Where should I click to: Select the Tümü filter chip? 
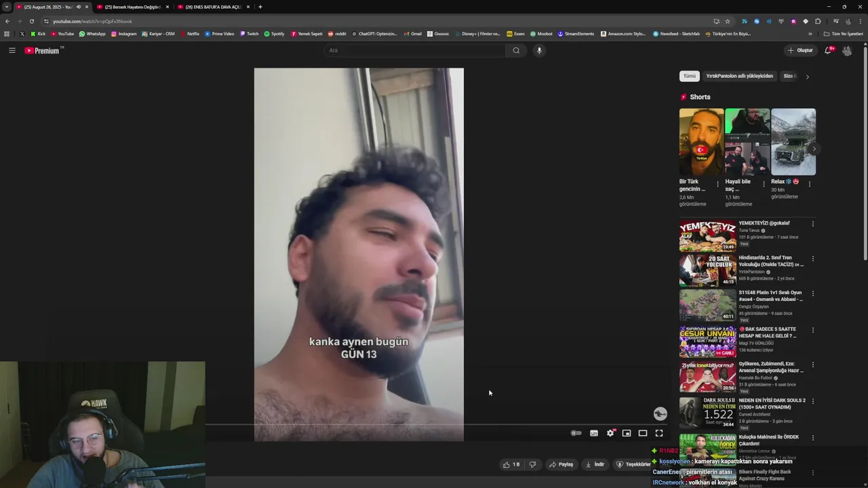pyautogui.click(x=689, y=76)
